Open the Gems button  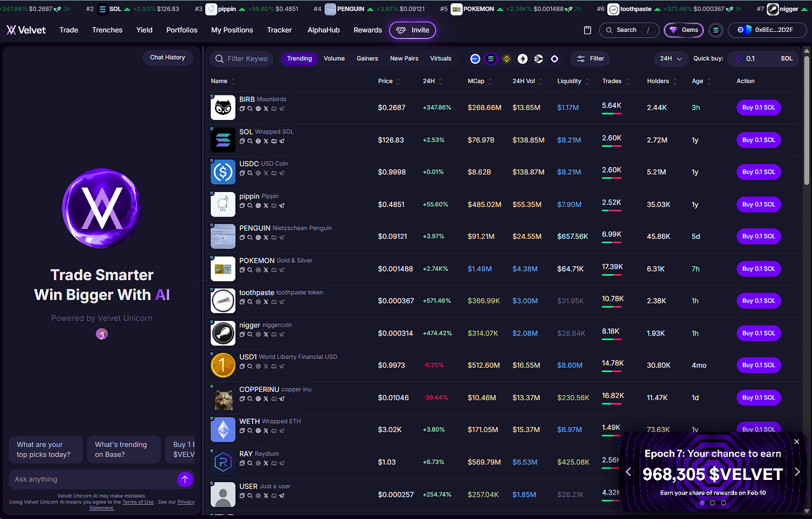pos(684,30)
